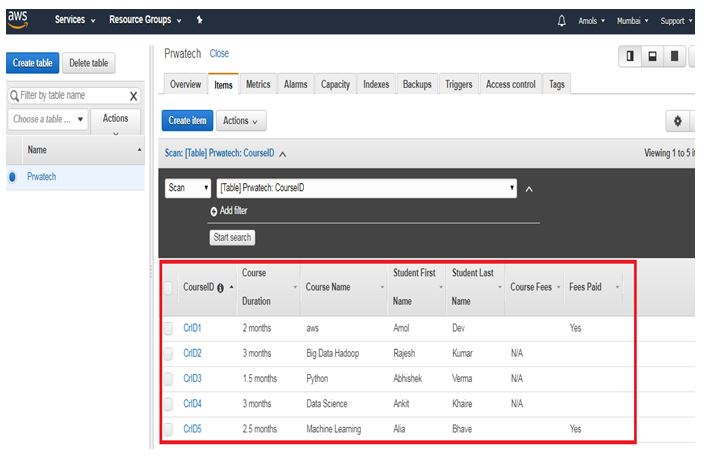
Task: Open the Course Name column menu arrow
Action: click(382, 288)
